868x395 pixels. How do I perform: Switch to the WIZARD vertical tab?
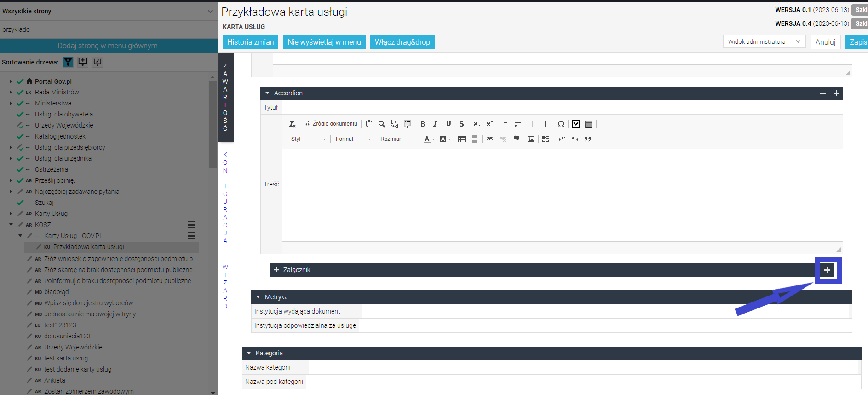click(225, 287)
